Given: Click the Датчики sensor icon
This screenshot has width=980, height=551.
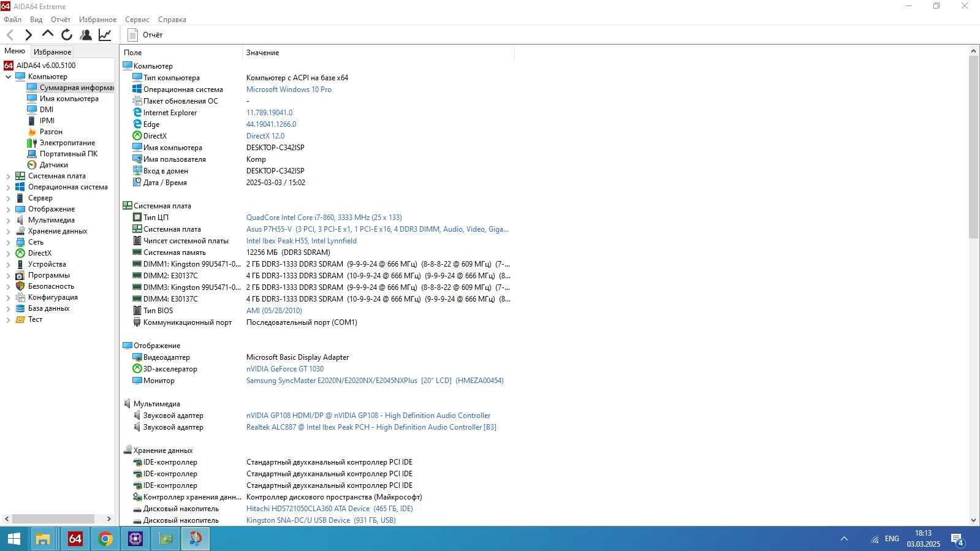Looking at the screenshot, I should tap(32, 165).
